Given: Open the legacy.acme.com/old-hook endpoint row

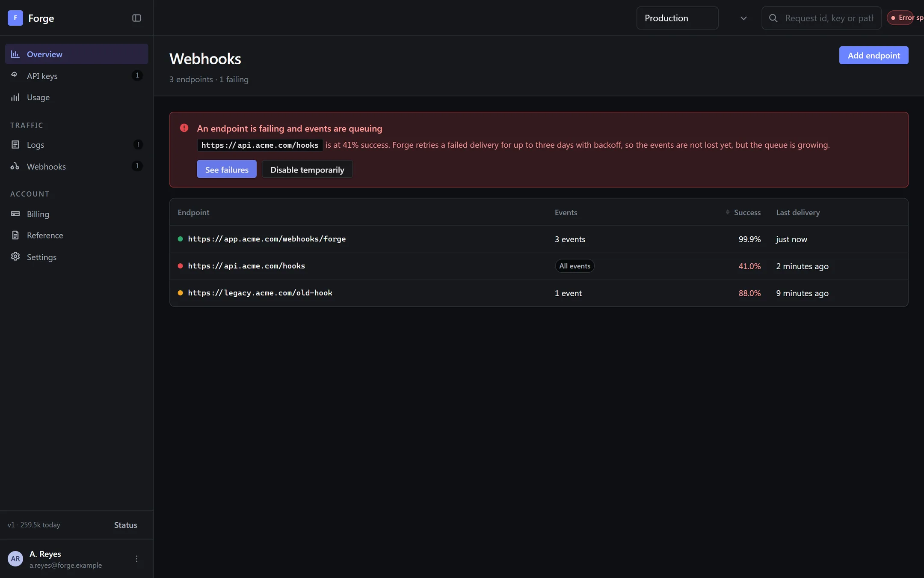Looking at the screenshot, I should click(539, 293).
